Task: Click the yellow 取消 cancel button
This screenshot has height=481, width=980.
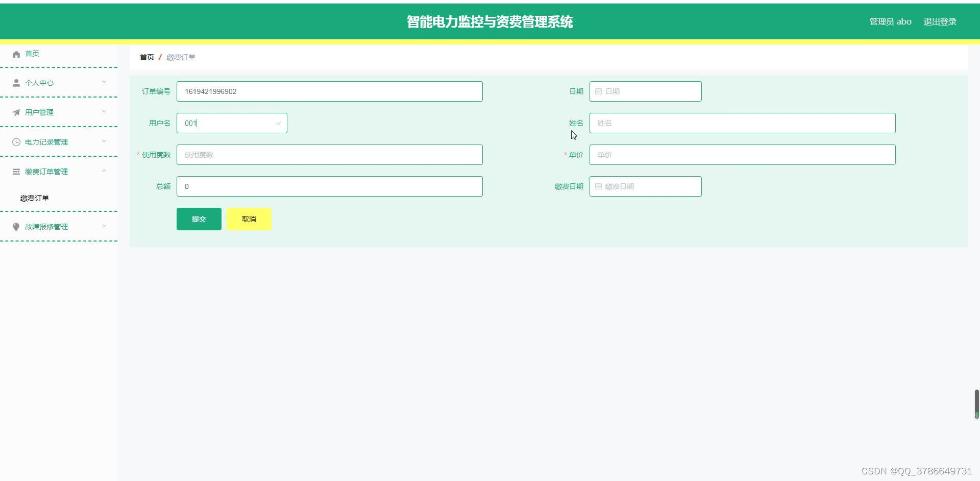Action: pyautogui.click(x=249, y=219)
